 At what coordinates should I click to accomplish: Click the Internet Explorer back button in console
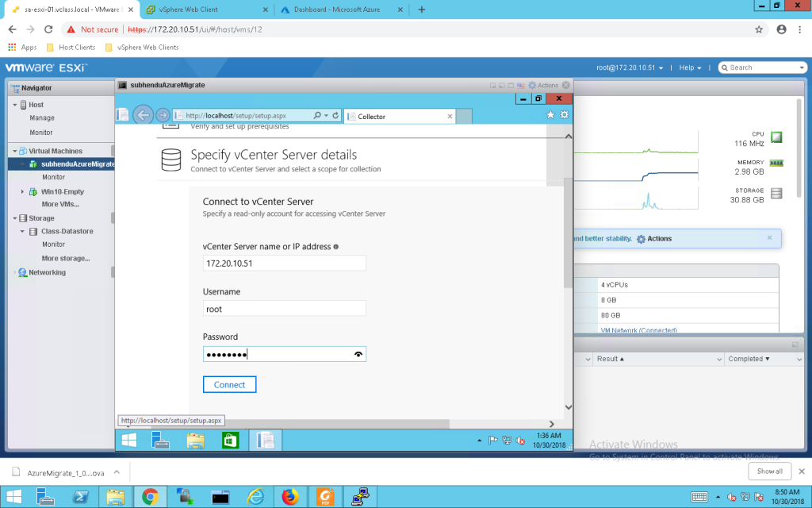click(143, 115)
